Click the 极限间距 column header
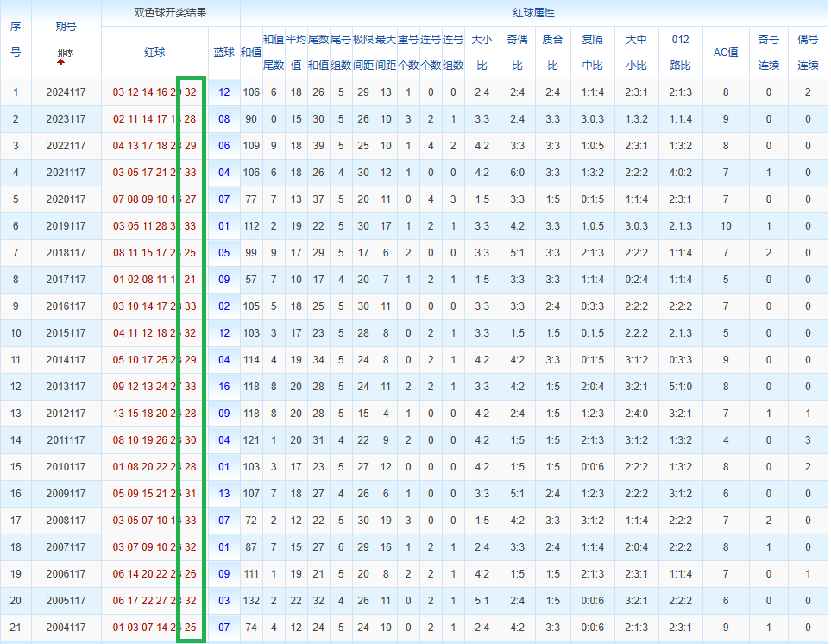Viewport: 831px width, 644px height. tap(363, 53)
